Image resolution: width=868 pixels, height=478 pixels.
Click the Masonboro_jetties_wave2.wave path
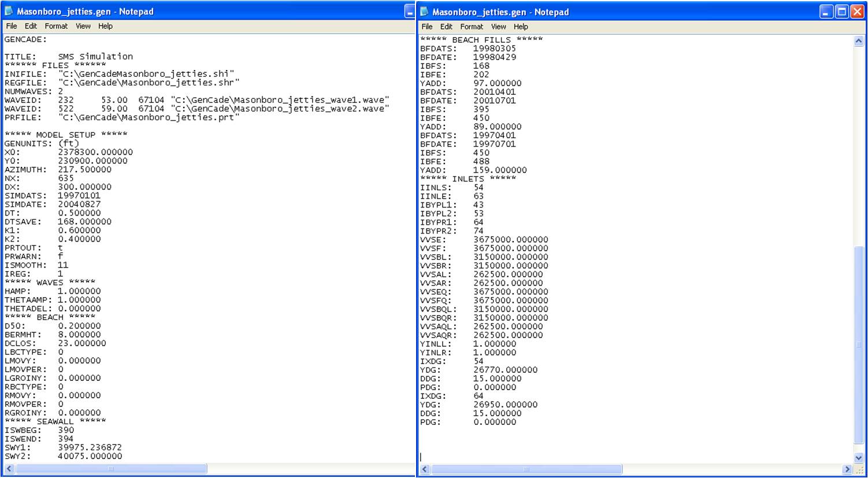[x=280, y=109]
